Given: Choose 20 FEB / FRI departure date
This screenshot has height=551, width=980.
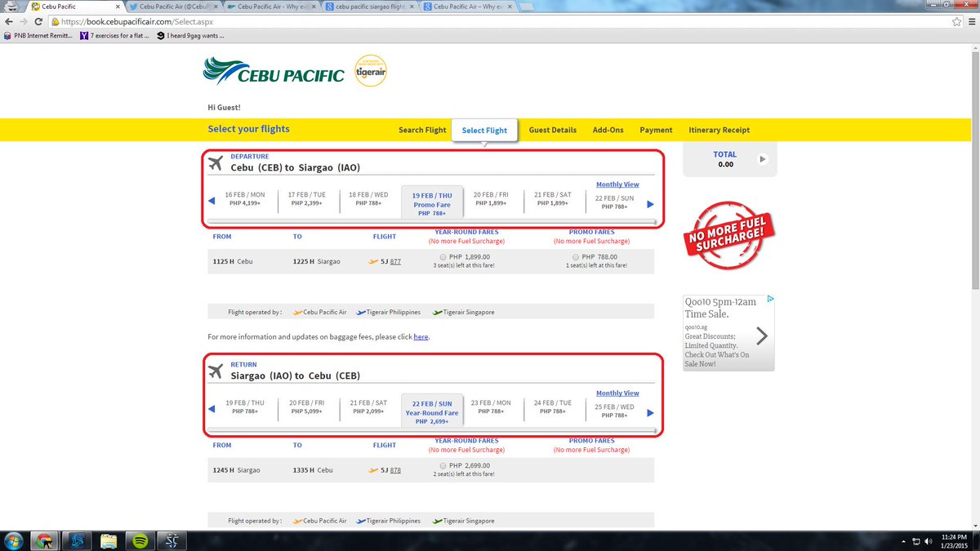Looking at the screenshot, I should [x=491, y=199].
